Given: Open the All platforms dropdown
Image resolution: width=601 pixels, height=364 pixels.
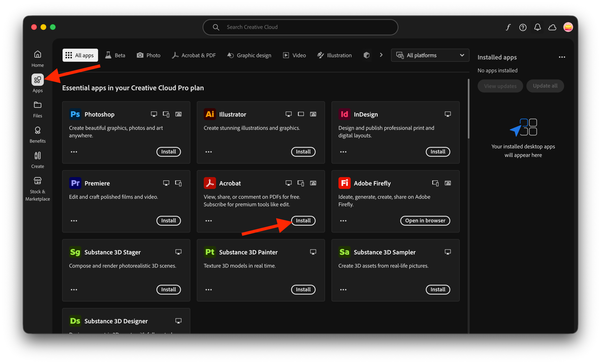Looking at the screenshot, I should tap(430, 55).
